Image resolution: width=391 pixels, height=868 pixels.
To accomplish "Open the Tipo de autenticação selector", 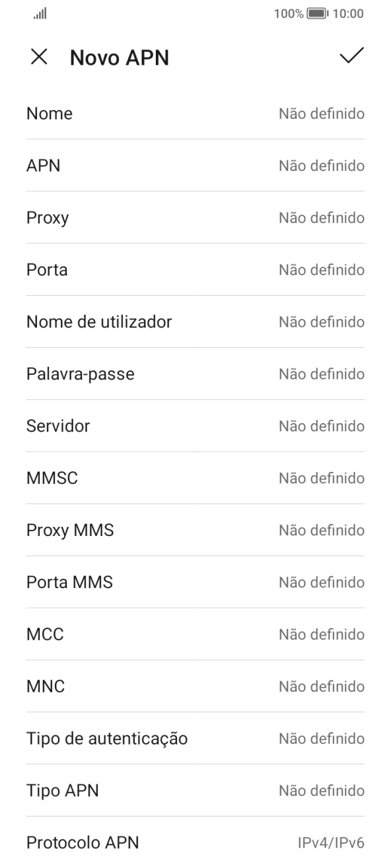I will (196, 739).
